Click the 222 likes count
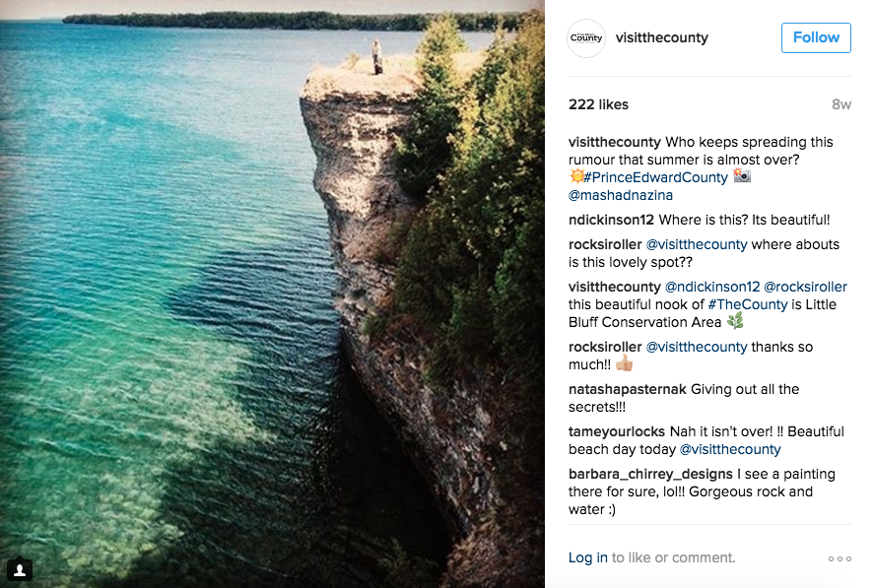The image size is (874, 588). point(598,104)
